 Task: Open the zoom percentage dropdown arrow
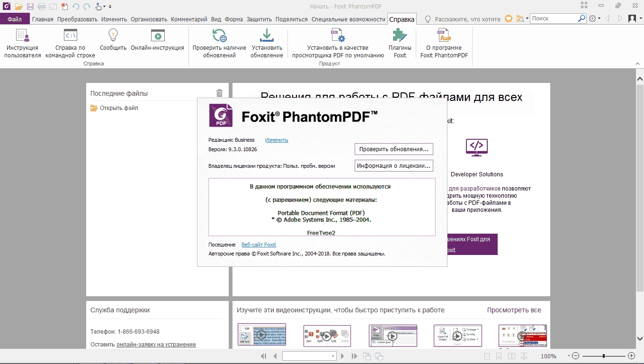[569, 356]
